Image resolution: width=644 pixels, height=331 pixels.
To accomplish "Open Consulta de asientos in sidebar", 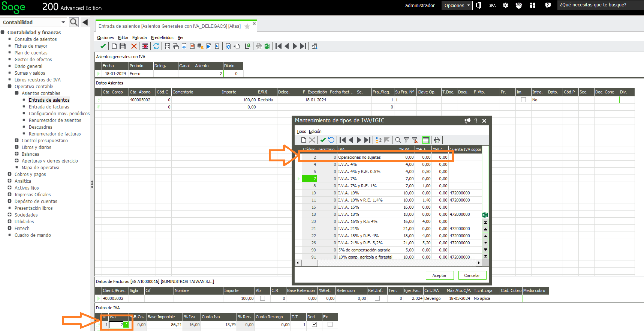I will point(36,39).
